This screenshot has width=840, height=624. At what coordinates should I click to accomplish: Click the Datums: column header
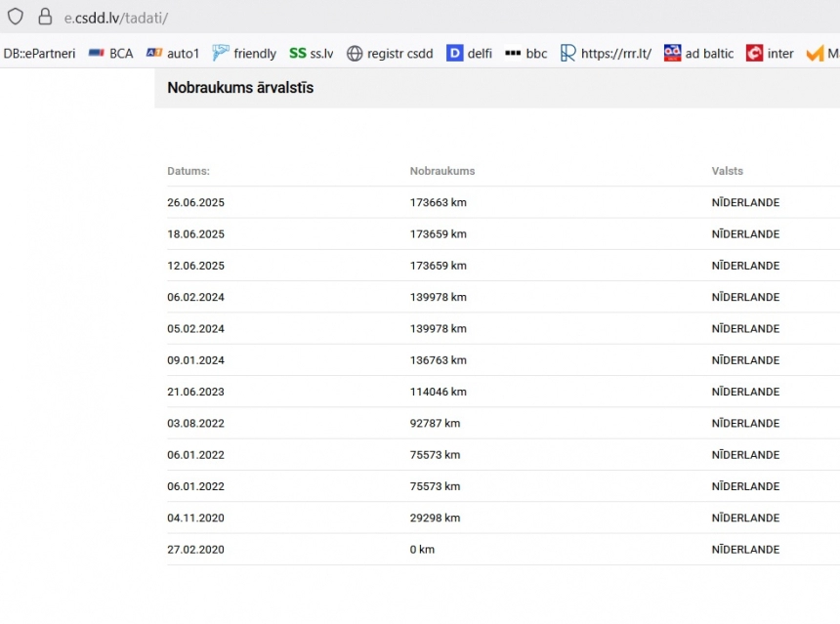pyautogui.click(x=189, y=171)
